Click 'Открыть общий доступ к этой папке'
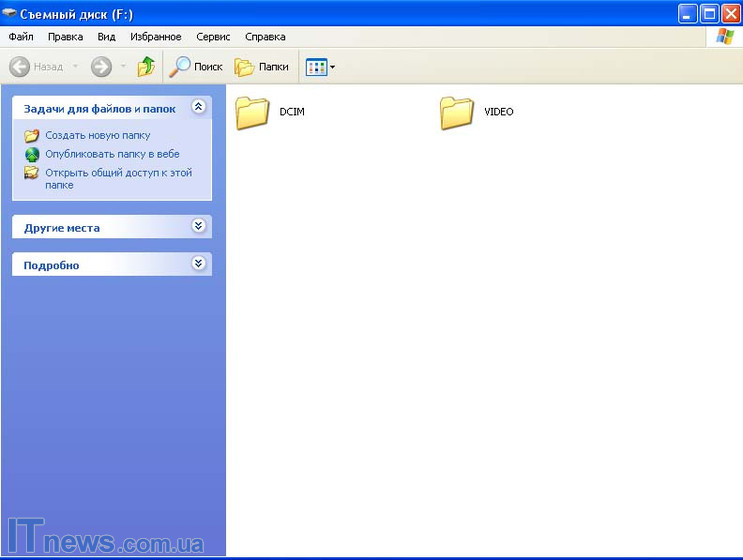Viewport: 743px width, 560px height. tap(118, 173)
